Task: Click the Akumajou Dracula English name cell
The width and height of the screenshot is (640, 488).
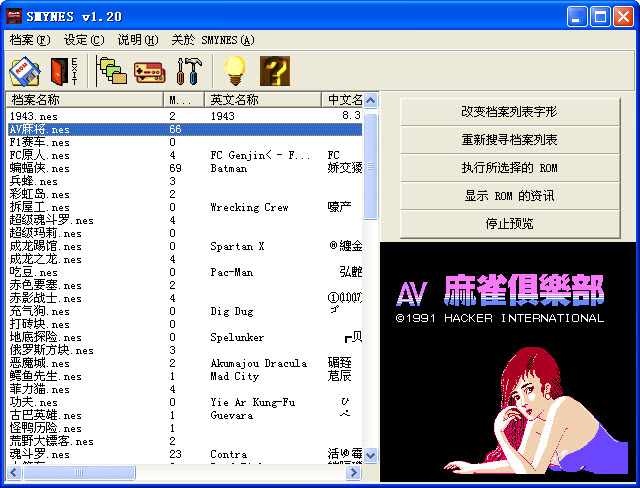Action: pos(259,363)
